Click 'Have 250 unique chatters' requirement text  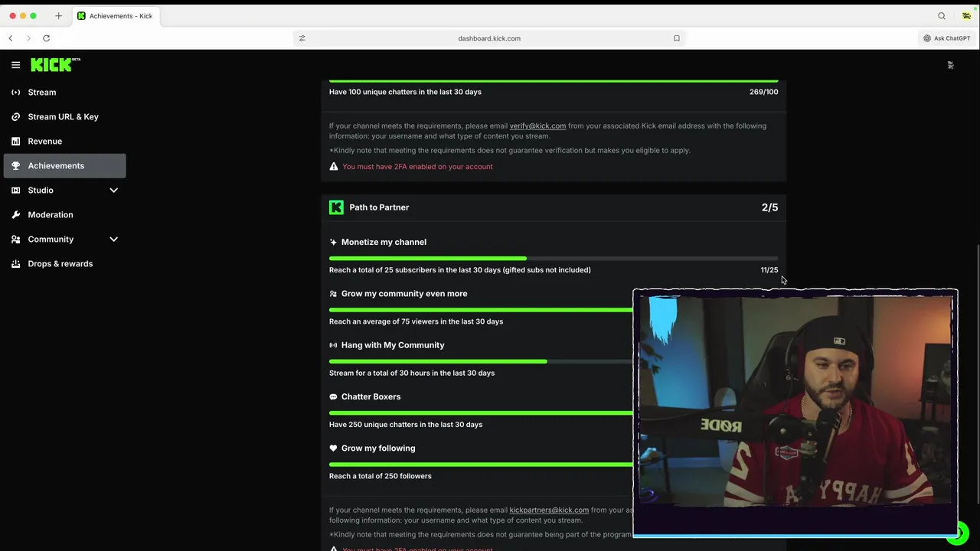[x=406, y=425]
